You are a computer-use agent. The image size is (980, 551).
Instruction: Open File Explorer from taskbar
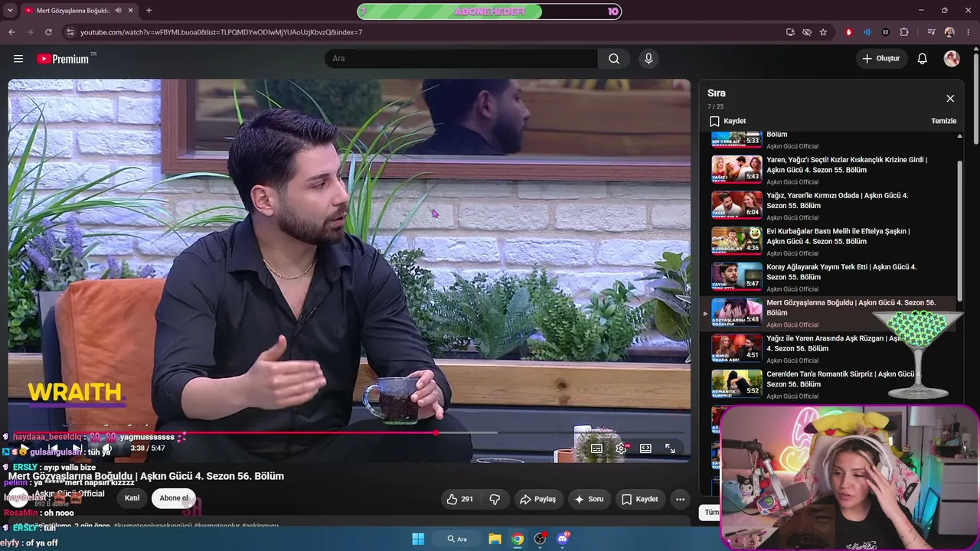coord(495,539)
